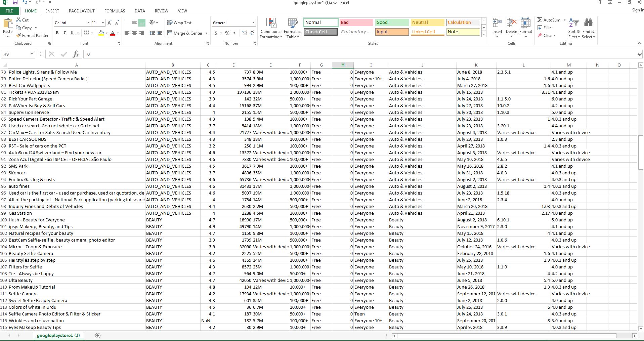Undo the last action
This screenshot has width=644, height=341.
coord(25,2)
